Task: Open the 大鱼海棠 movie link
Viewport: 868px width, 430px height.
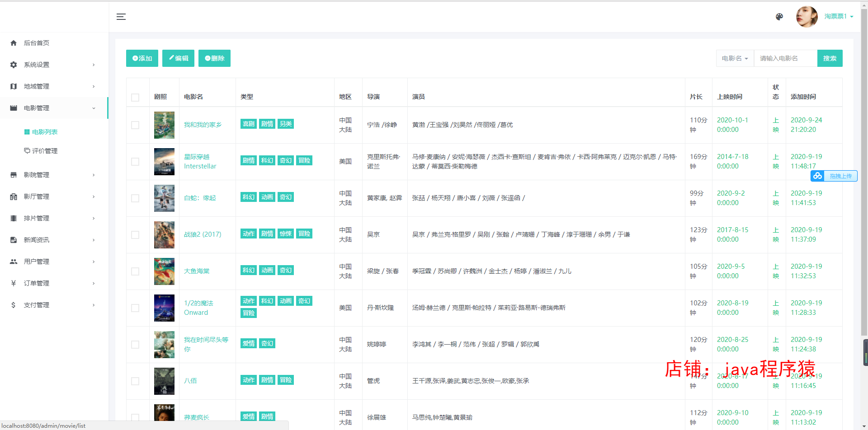Action: [x=197, y=271]
